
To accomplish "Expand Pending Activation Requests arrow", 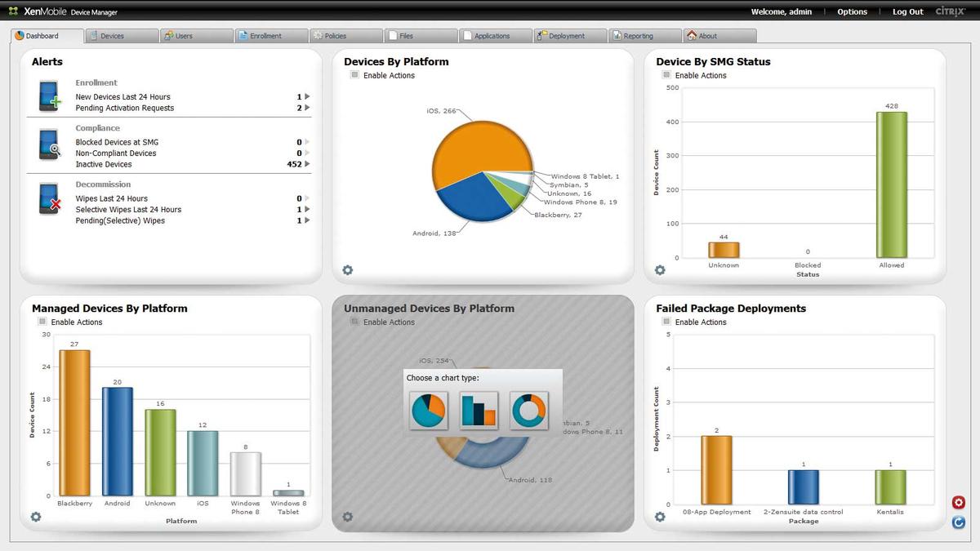I will click(x=307, y=108).
